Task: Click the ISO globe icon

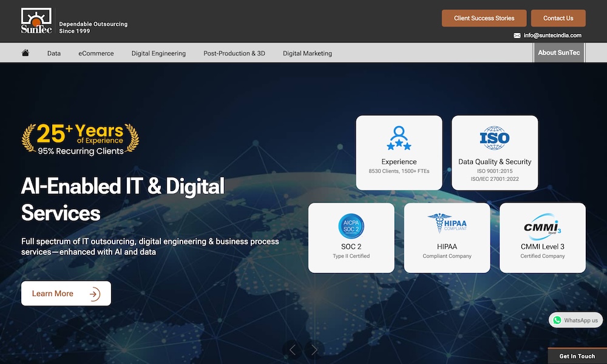Action: click(494, 138)
